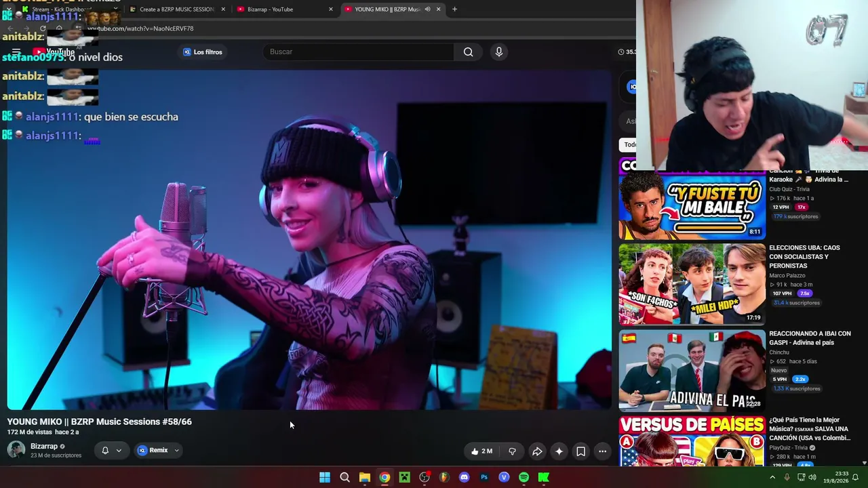This screenshot has height=488, width=868.
Task: Click the YouTube search magnifier button
Action: [x=468, y=52]
